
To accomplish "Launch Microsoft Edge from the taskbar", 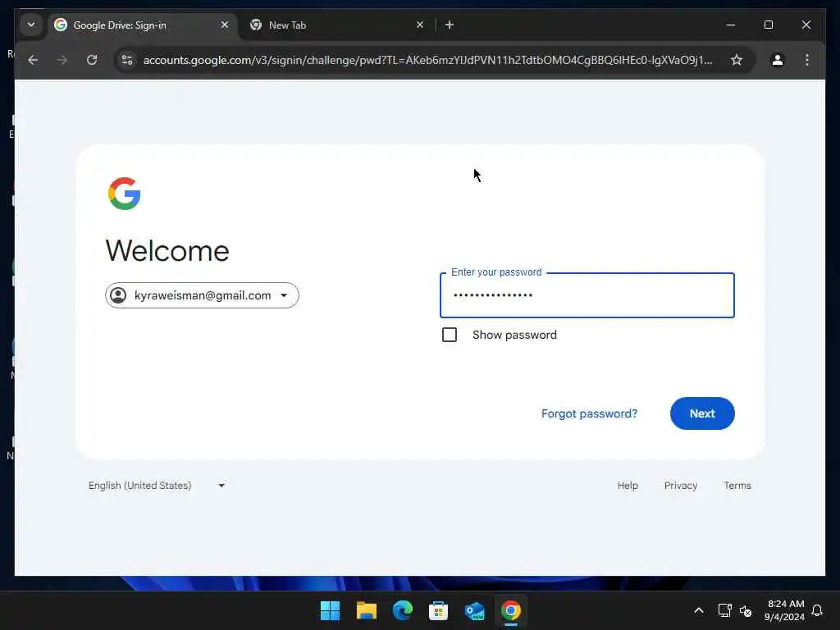I will 402,610.
